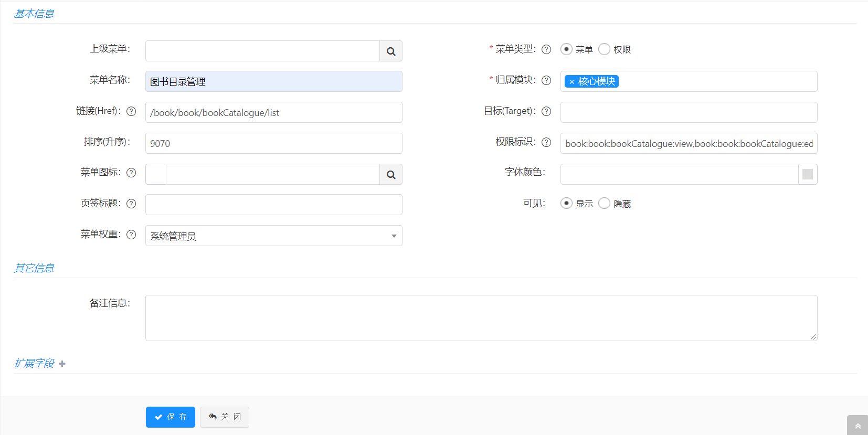
Task: Click the 目标(Target) input field
Action: [689, 112]
